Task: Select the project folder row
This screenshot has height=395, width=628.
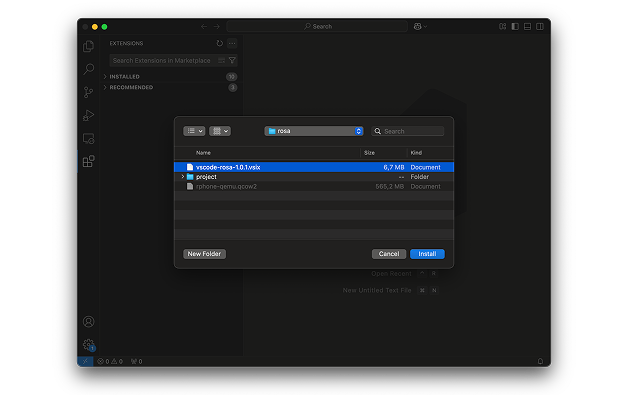Action: tap(314, 177)
